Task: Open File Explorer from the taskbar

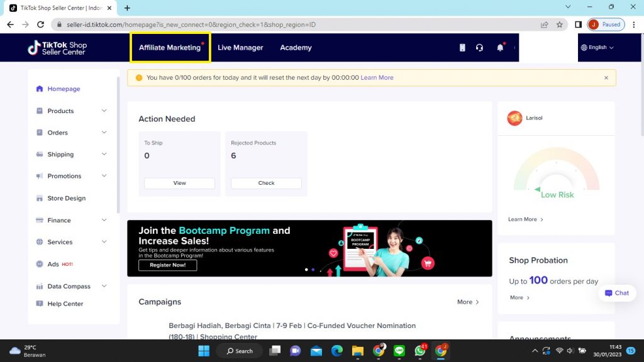Action: 358,351
